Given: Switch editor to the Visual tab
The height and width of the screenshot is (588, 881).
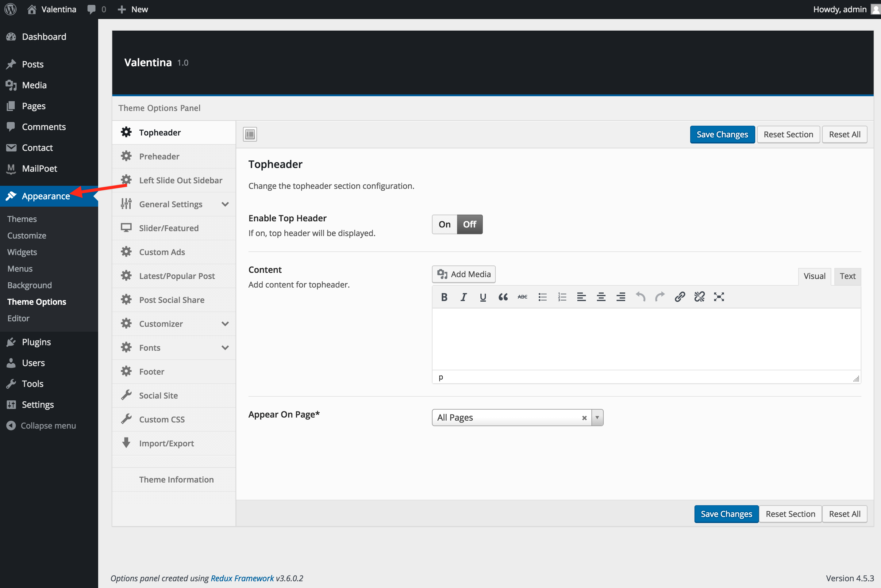Looking at the screenshot, I should click(x=814, y=276).
